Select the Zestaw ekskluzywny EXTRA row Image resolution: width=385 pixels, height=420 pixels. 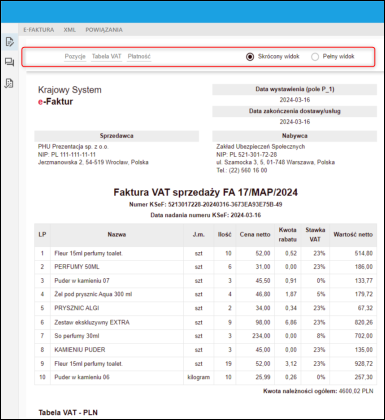(x=206, y=322)
